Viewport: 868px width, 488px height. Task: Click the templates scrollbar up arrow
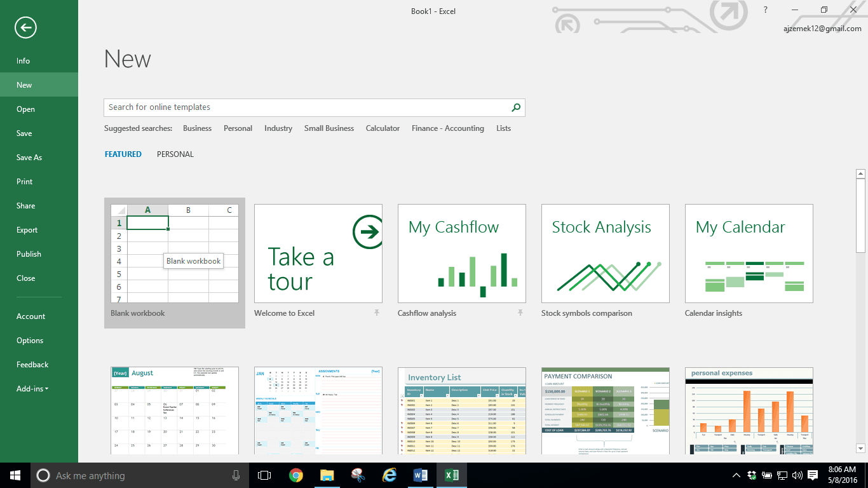[x=861, y=173]
